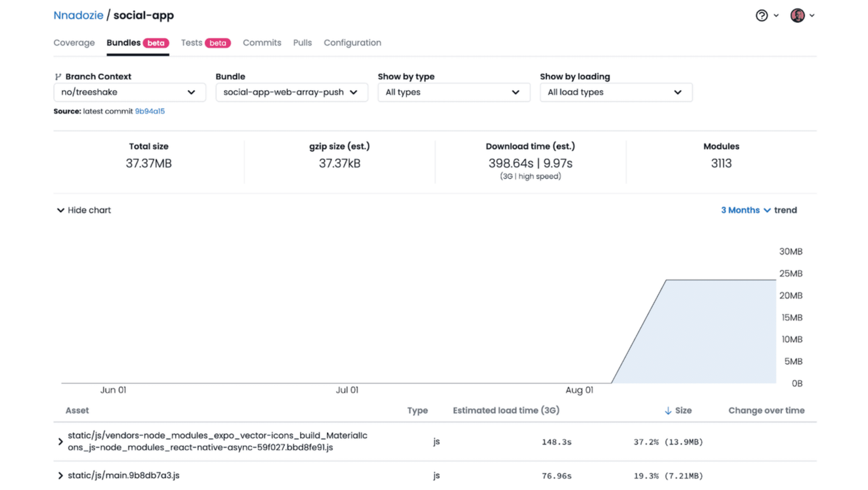This screenshot has height=490, width=868.
Task: Open the chevron beside the user avatar
Action: 812,15
